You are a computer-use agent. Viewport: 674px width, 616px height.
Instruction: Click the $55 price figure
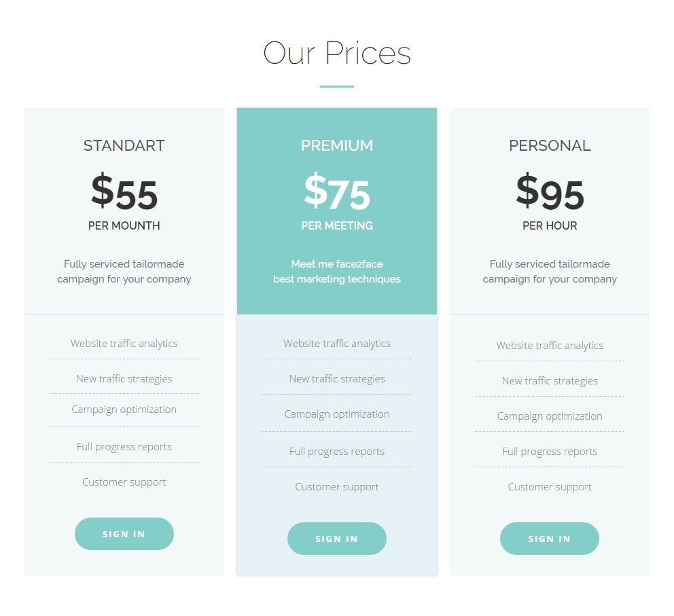(x=124, y=192)
